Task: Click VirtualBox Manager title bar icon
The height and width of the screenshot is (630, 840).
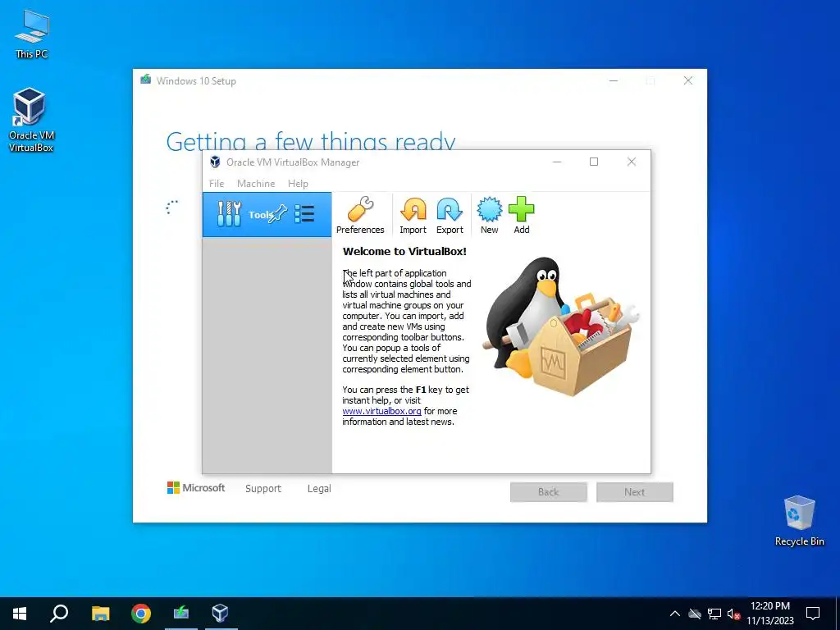Action: (x=215, y=162)
